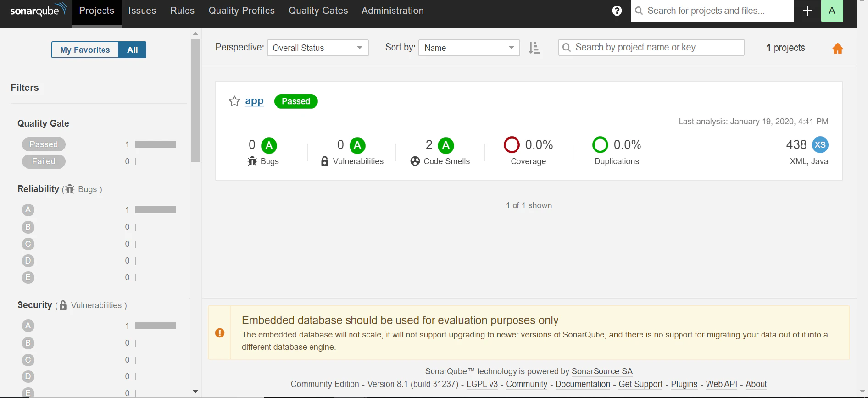Filter Security by rating C
This screenshot has height=398, width=868.
[28, 360]
